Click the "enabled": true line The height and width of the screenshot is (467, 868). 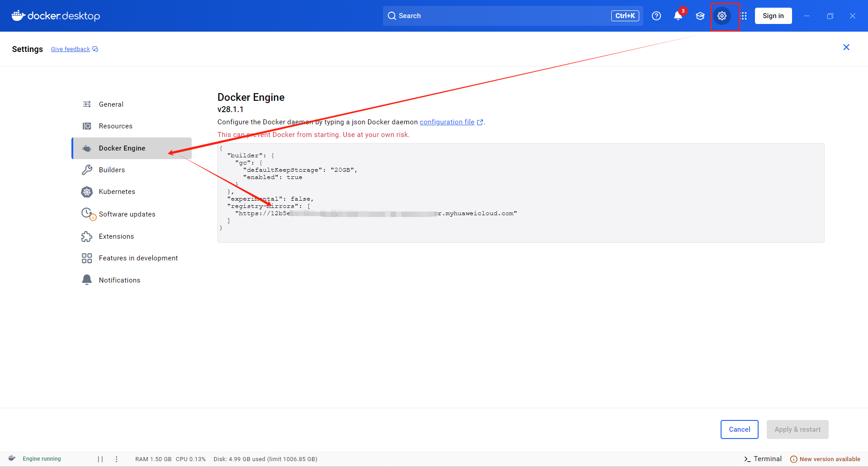[x=273, y=177]
